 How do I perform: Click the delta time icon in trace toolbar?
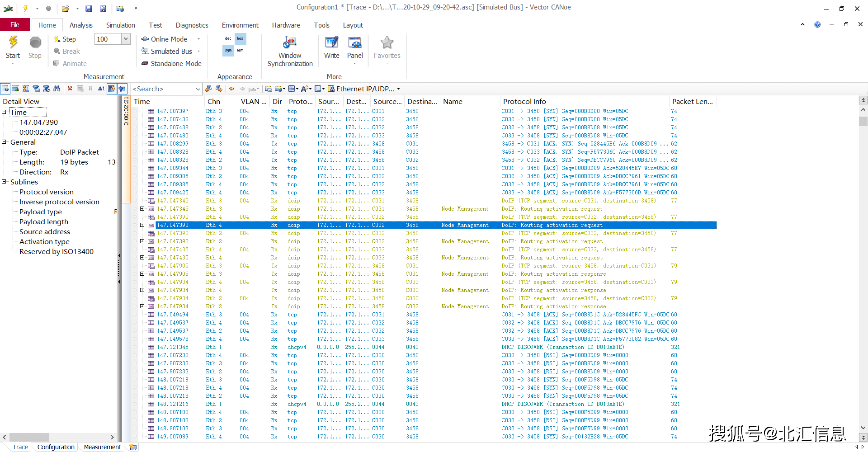click(101, 89)
